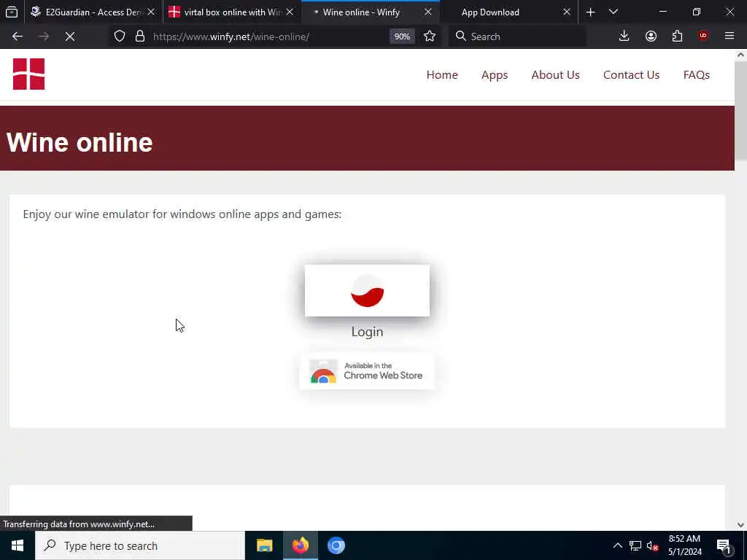Close the App Download tab
Viewport: 747px width, 560px height.
click(566, 12)
